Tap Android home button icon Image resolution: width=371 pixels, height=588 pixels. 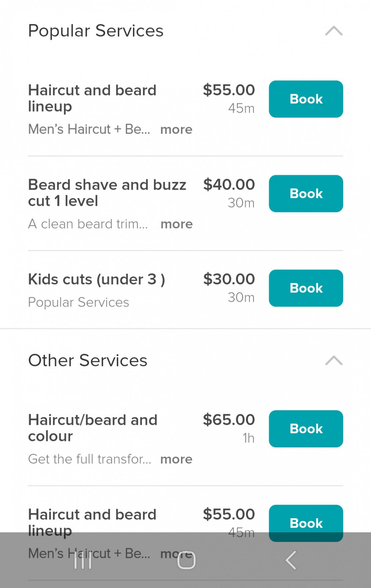tap(186, 560)
